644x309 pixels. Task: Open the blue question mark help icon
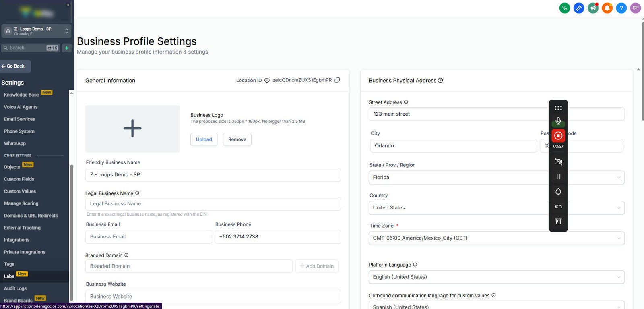click(x=621, y=8)
